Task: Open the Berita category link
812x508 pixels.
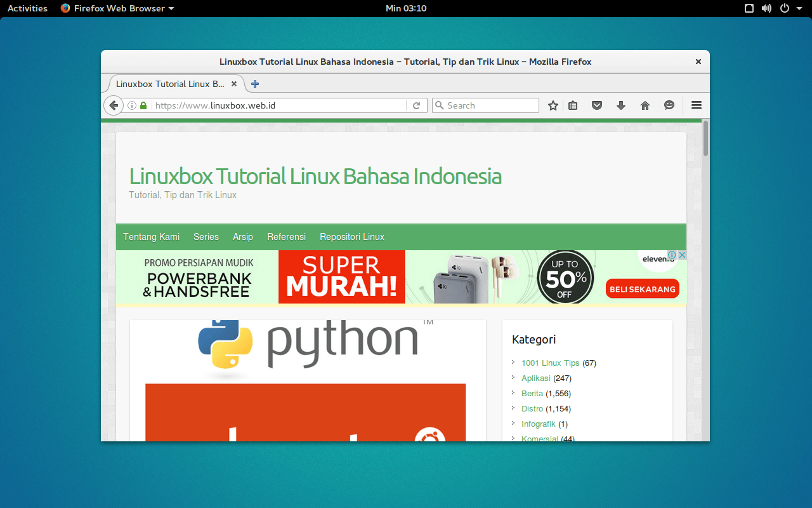Action: [x=532, y=394]
